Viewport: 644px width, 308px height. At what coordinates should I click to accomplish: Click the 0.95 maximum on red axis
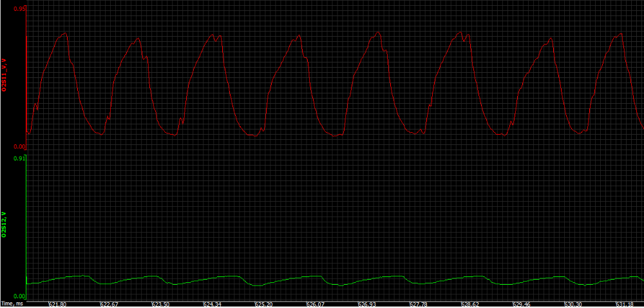(19, 9)
